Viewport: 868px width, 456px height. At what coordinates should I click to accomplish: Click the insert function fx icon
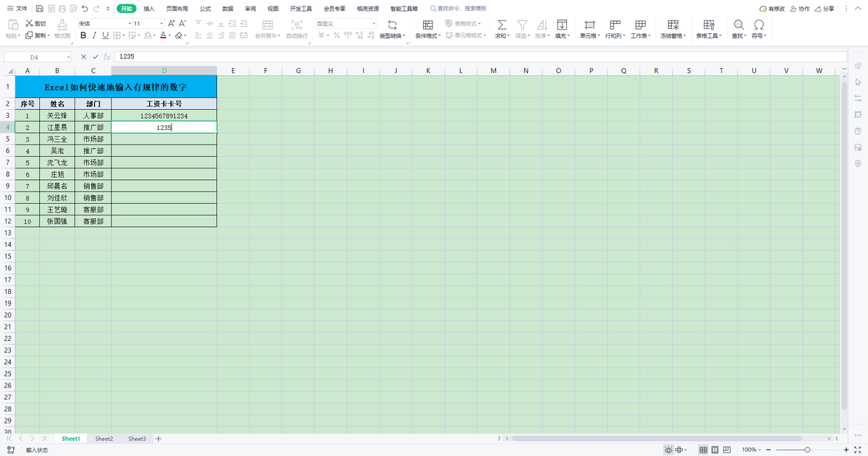coord(106,56)
